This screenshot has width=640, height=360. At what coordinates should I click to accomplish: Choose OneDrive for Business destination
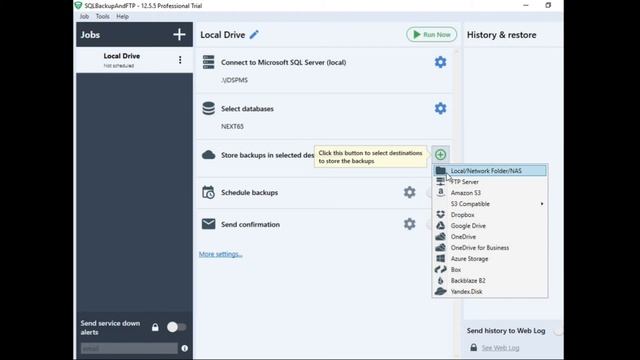490,248
